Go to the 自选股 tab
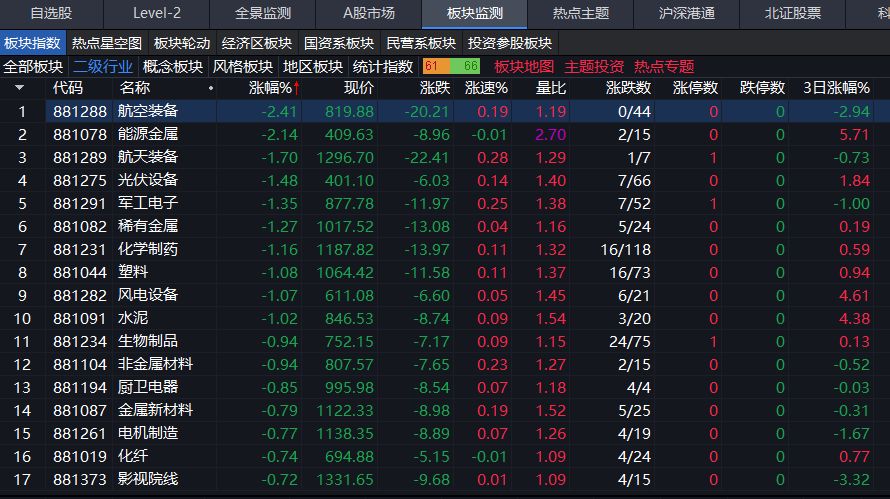Image resolution: width=890 pixels, height=499 pixels. click(x=51, y=13)
